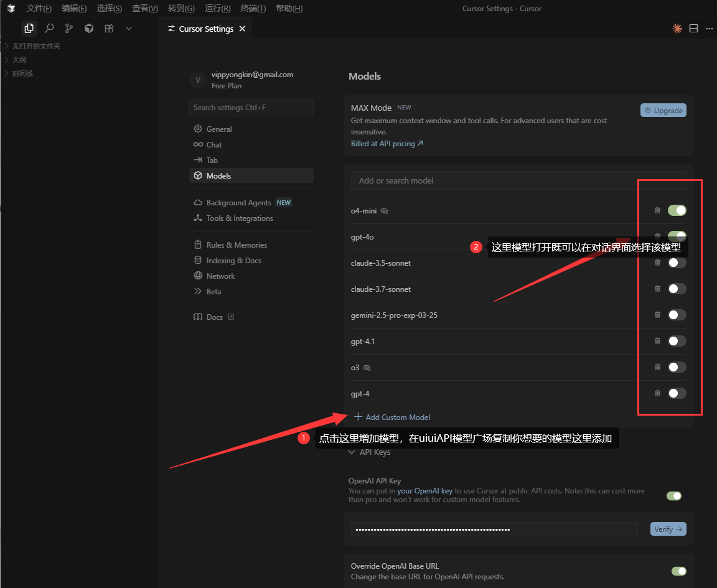This screenshot has width=717, height=588.
Task: Go to General settings
Action: pyautogui.click(x=251, y=129)
